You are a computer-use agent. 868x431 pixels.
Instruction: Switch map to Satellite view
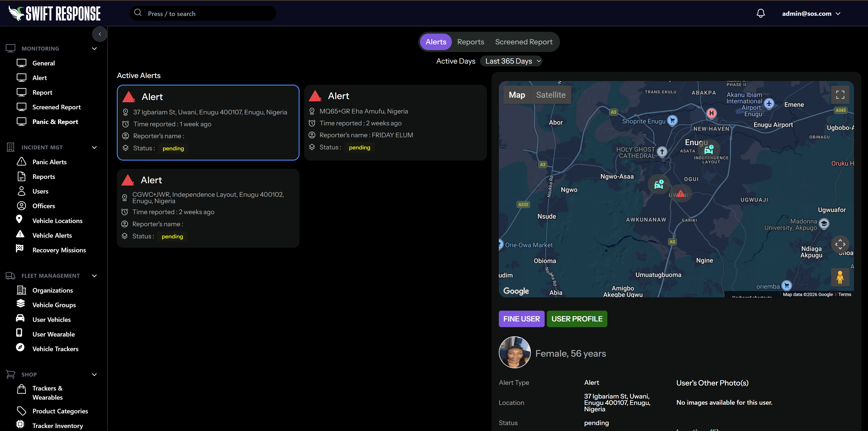551,95
